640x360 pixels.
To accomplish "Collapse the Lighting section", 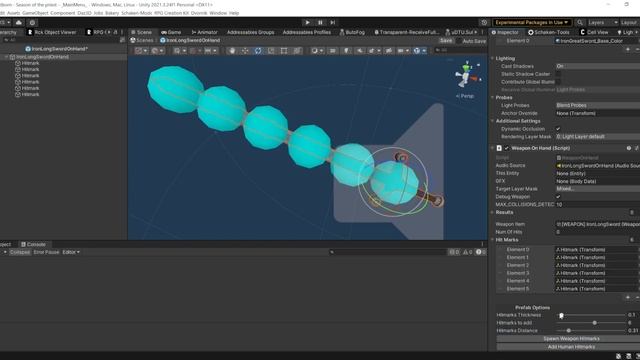I will coord(493,58).
